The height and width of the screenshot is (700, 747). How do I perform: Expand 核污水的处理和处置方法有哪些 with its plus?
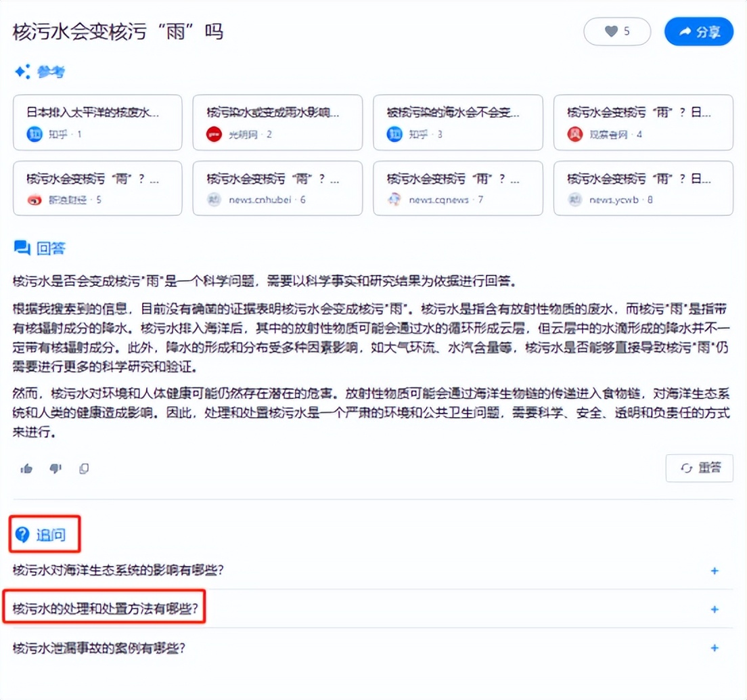point(715,609)
